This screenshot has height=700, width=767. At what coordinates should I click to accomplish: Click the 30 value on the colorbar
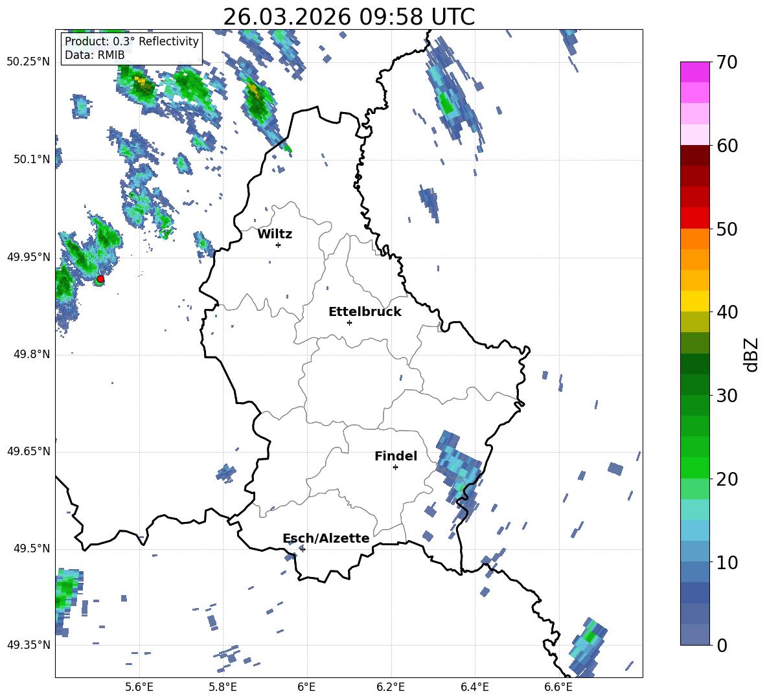727,396
